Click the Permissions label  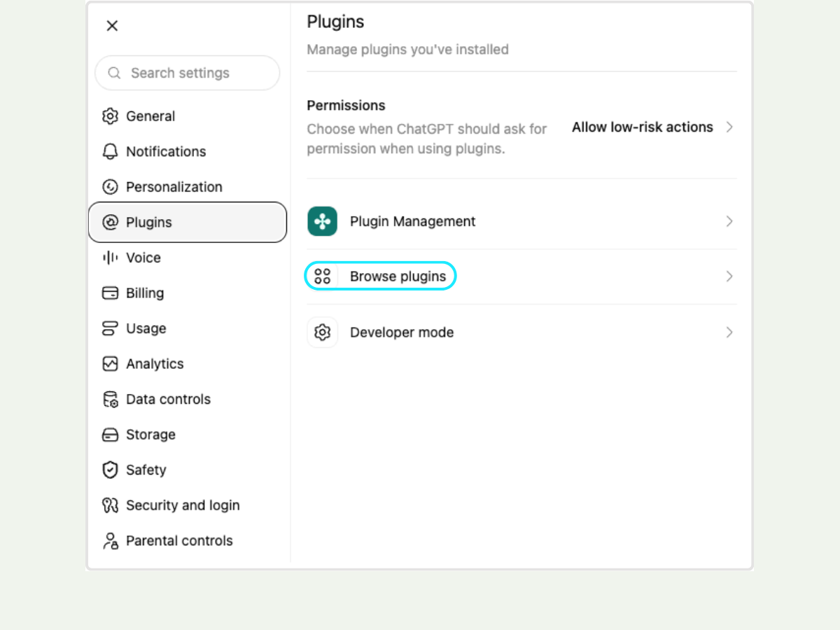pos(346,106)
